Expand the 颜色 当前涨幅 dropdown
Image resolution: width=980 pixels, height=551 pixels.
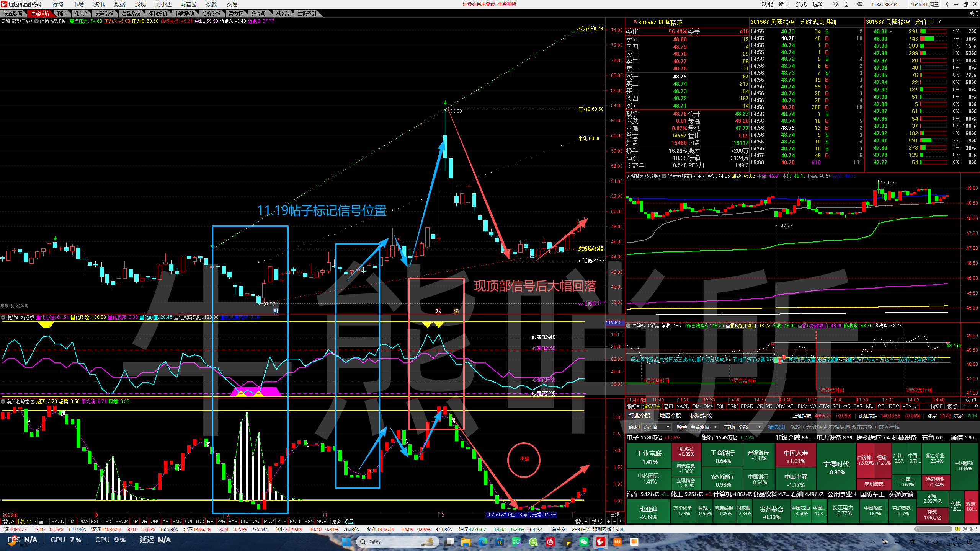(715, 427)
